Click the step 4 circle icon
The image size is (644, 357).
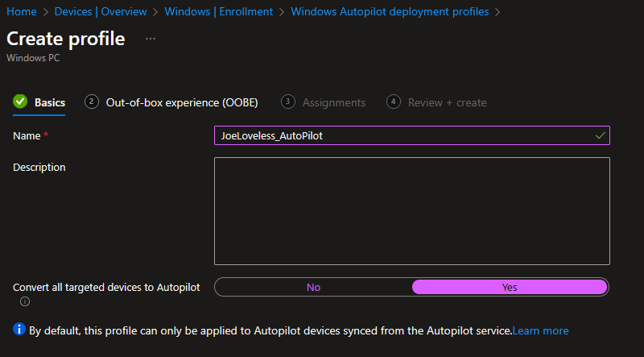pos(394,102)
